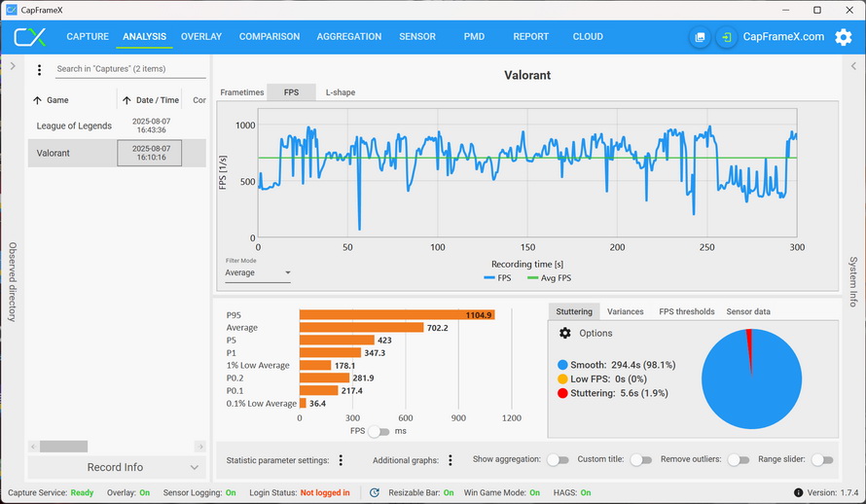Click the capture search input field

point(128,69)
